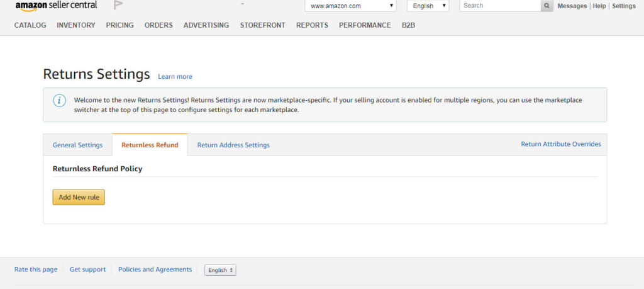
Task: Open the Return Attribute Overrides link
Action: pos(560,144)
